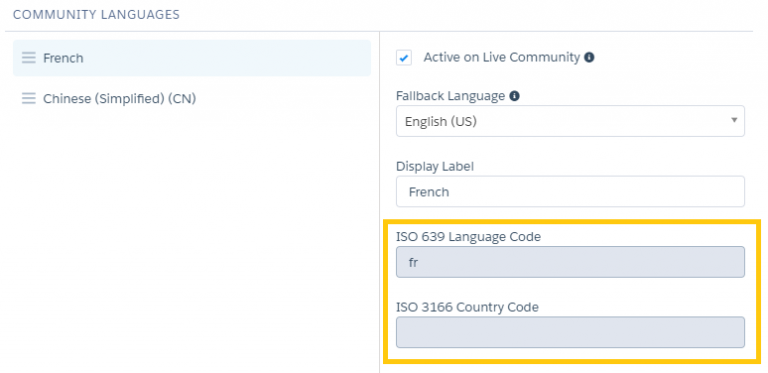Click the Community Languages section heading

coord(96,15)
